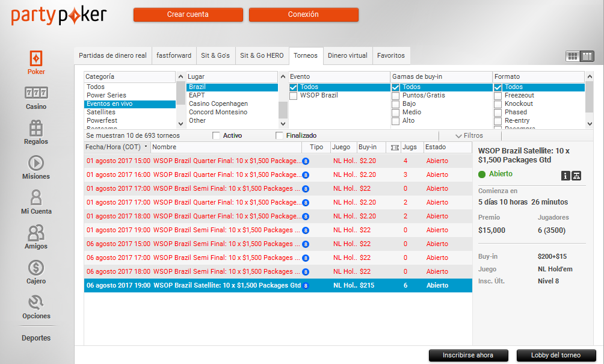
Task: Open Mi Cuenta profile icon
Action: point(36,197)
